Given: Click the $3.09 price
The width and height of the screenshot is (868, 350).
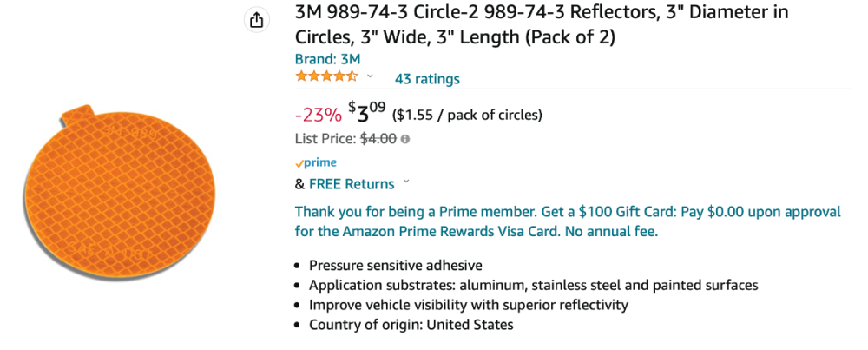Looking at the screenshot, I should click(x=366, y=113).
